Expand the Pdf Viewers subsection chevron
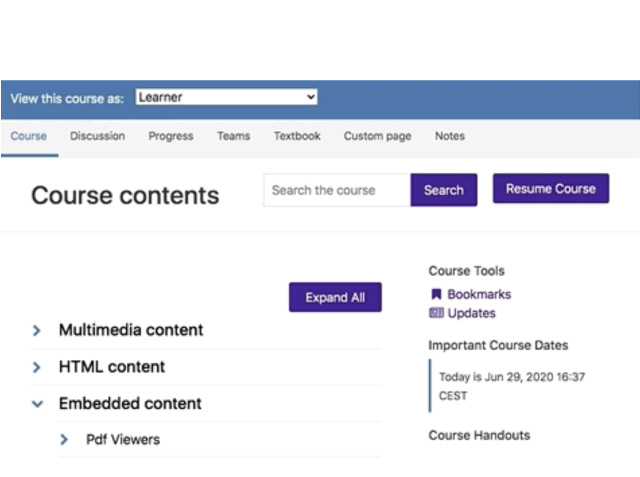Image resolution: width=640 pixels, height=477 pixels. coord(64,439)
